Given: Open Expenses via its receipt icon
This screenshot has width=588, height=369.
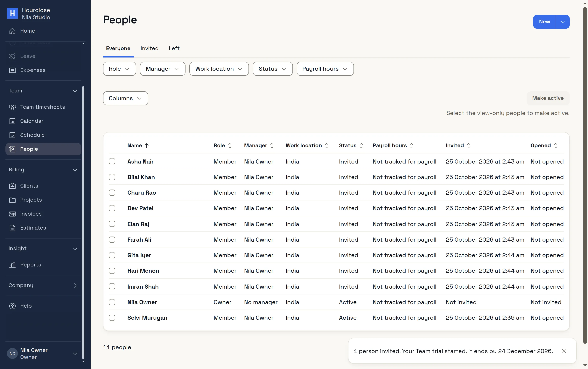Looking at the screenshot, I should coord(12,70).
